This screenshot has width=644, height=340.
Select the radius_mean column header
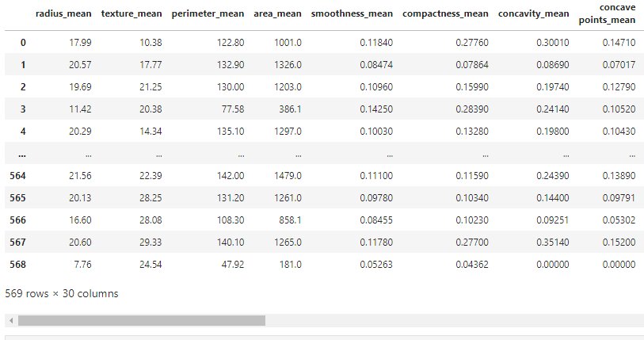click(x=63, y=15)
